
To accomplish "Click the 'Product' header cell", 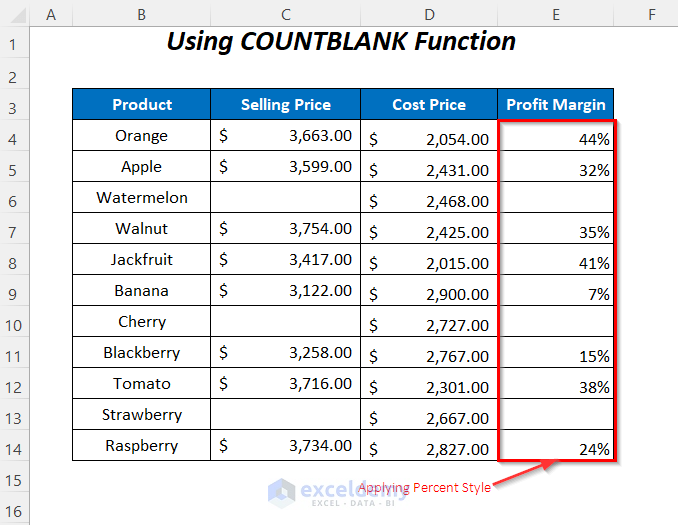I will click(x=141, y=104).
